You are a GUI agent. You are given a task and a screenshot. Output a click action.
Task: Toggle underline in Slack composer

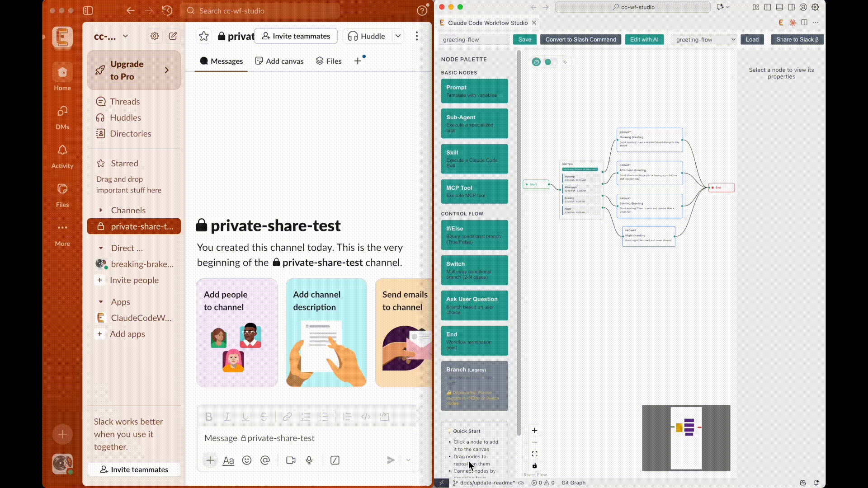click(x=246, y=417)
